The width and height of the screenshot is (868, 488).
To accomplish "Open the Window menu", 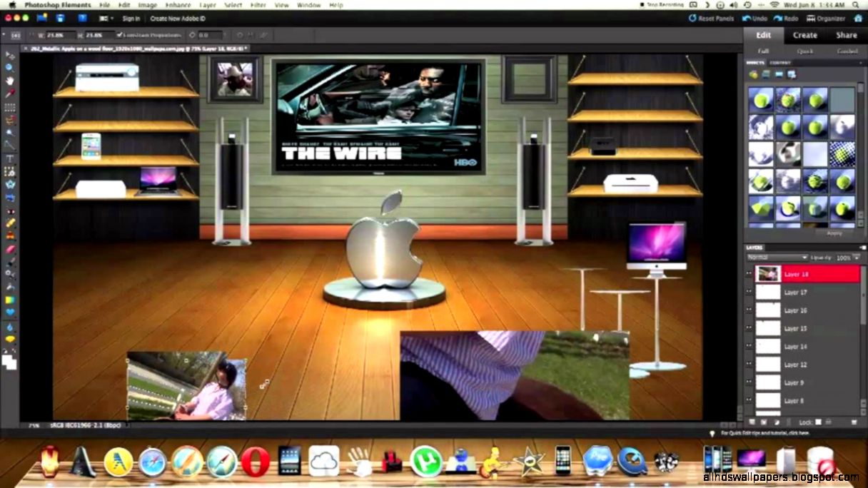I will [x=308, y=5].
